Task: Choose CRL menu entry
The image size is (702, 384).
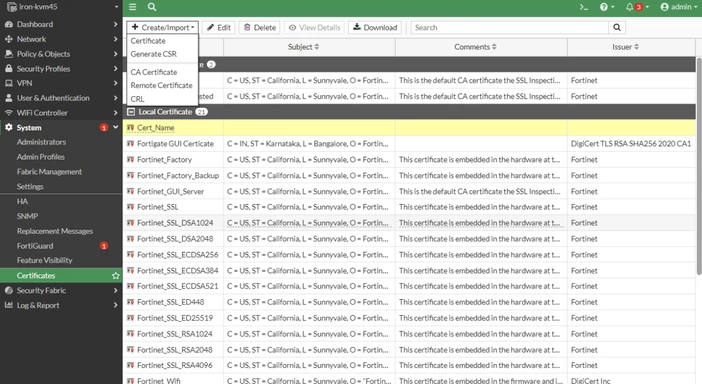Action: point(137,99)
